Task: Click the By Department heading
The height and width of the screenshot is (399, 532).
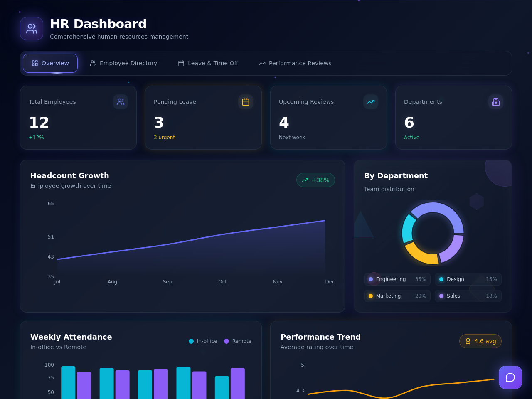Action: point(396,176)
